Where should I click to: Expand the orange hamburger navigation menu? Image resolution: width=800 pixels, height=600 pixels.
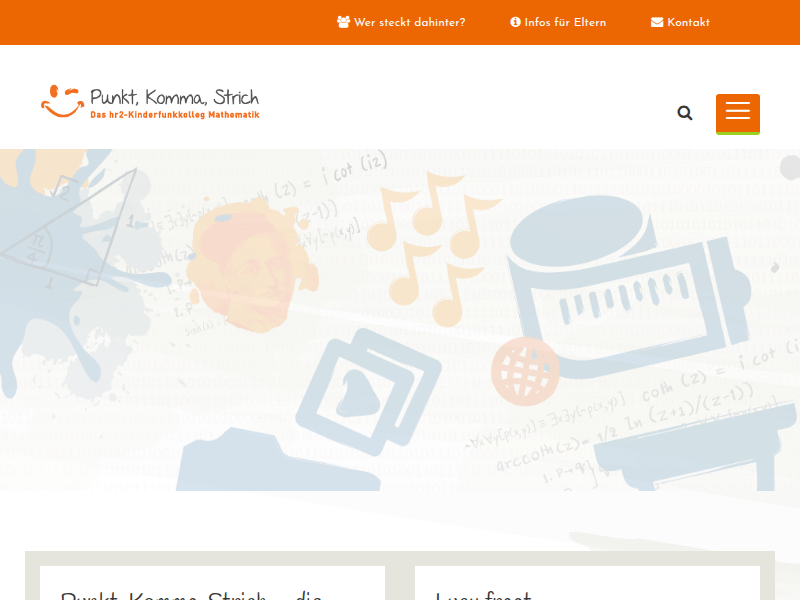738,114
